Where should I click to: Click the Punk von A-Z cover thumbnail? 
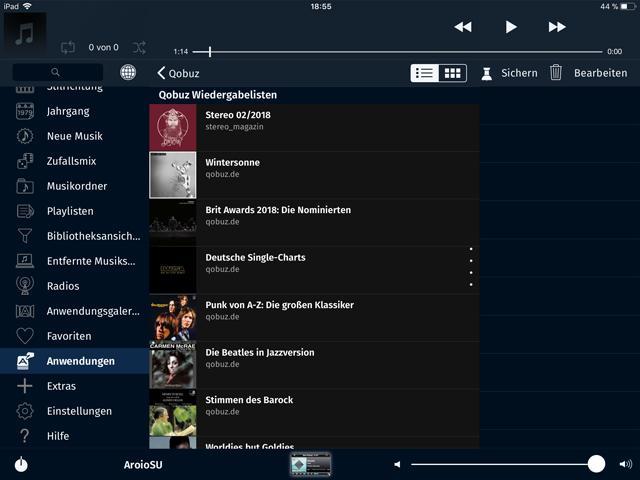(173, 318)
